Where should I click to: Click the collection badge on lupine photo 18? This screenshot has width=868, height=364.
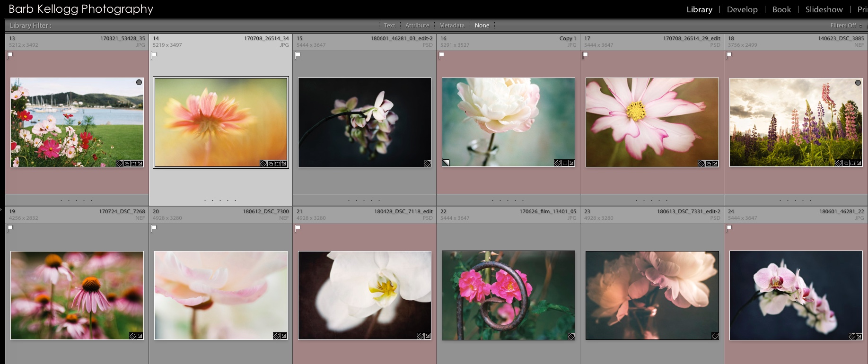tap(846, 163)
